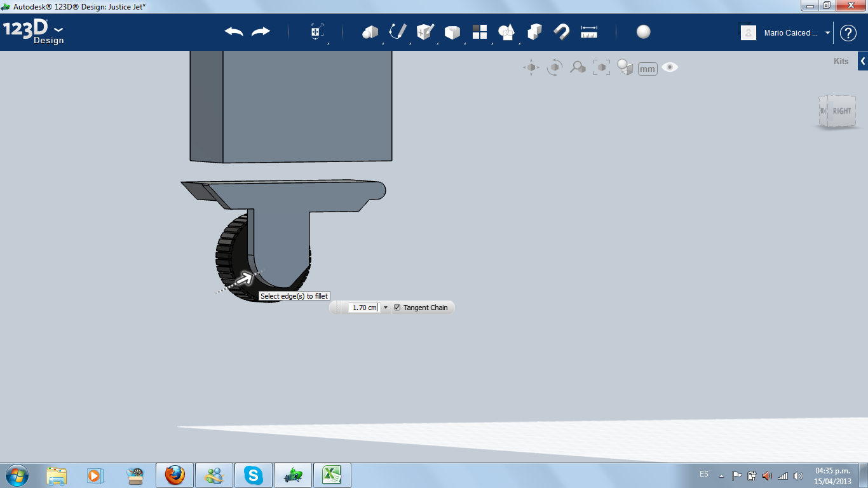The width and height of the screenshot is (868, 488).
Task: Expand the Kits side panel
Action: coord(863,62)
